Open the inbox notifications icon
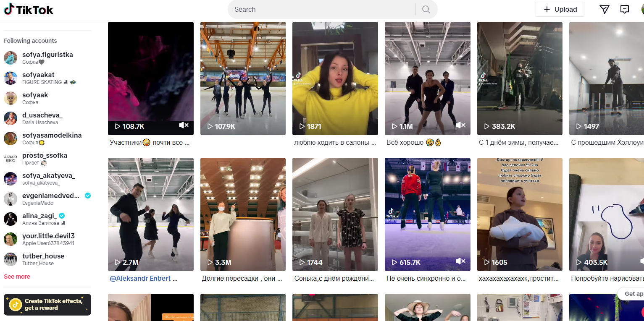This screenshot has width=644, height=321. coord(625,10)
